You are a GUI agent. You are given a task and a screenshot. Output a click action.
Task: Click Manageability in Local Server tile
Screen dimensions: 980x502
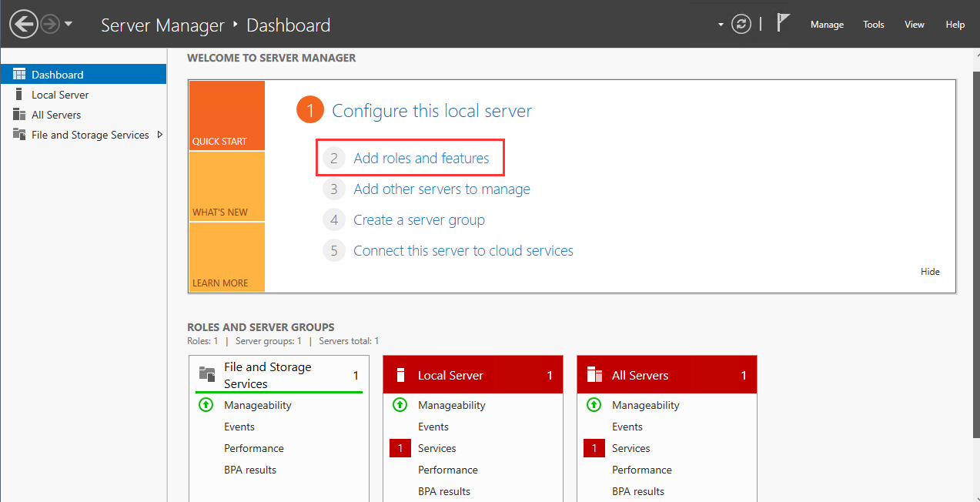tap(452, 405)
